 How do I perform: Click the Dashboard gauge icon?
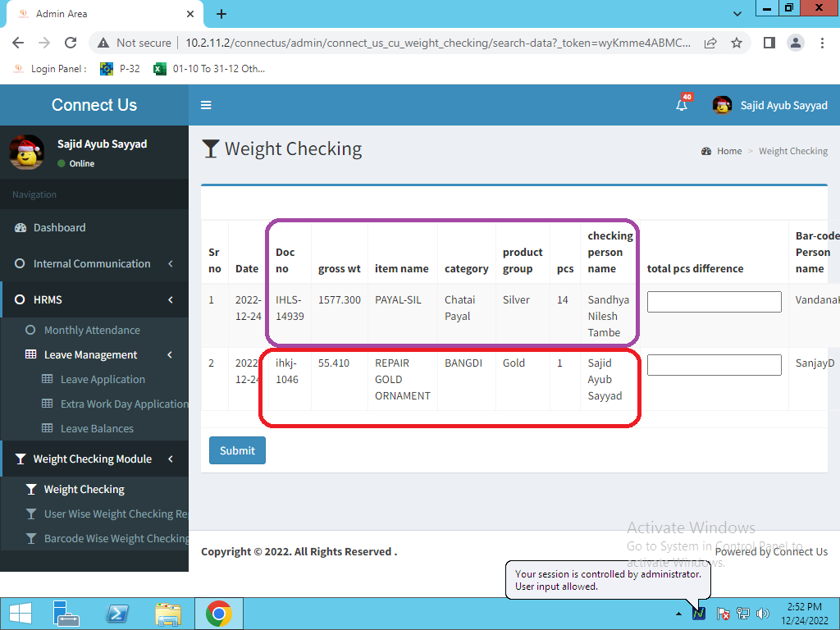click(21, 228)
